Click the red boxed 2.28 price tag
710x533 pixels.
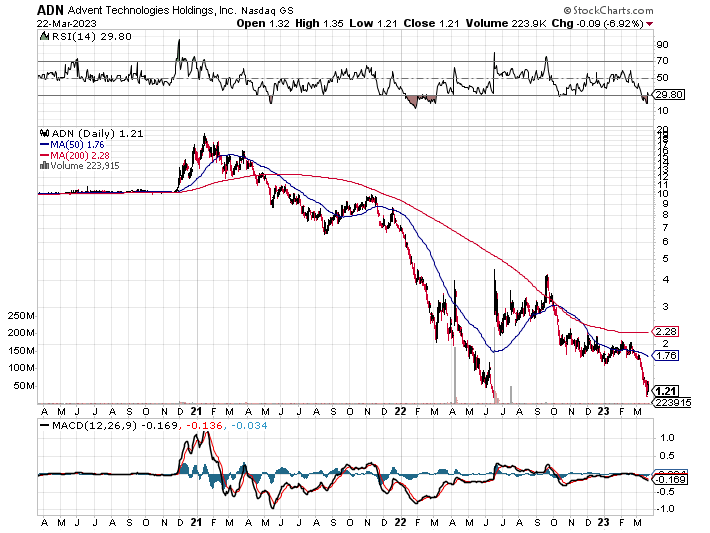click(665, 332)
